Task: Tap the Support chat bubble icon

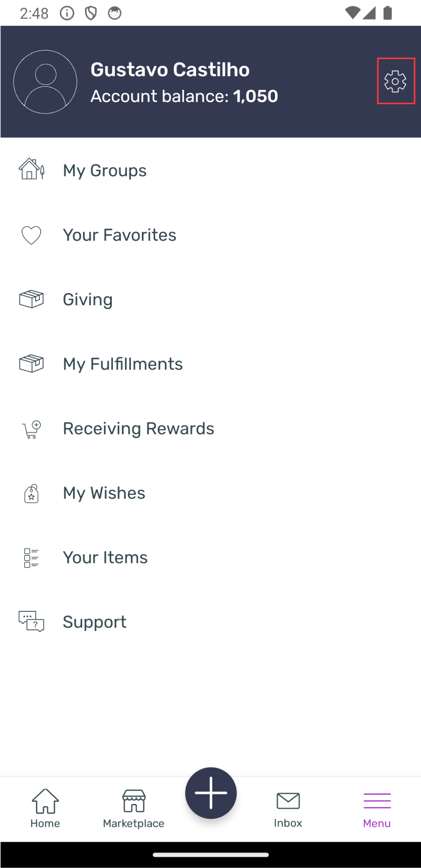Action: pos(31,622)
